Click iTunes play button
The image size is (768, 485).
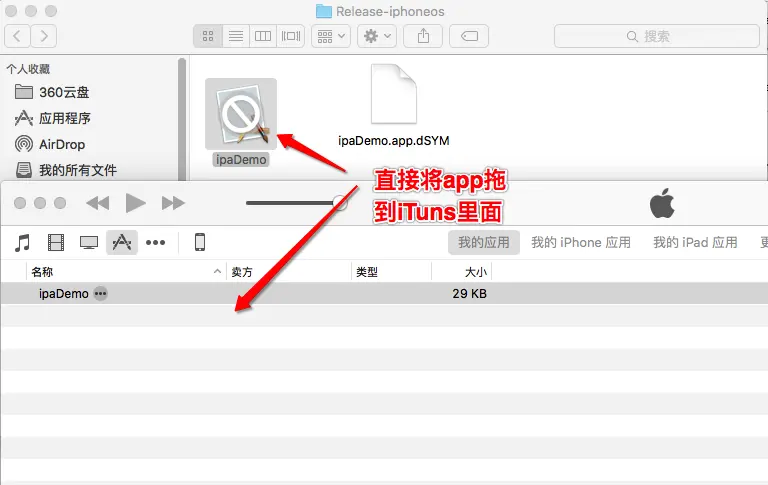tap(135, 203)
